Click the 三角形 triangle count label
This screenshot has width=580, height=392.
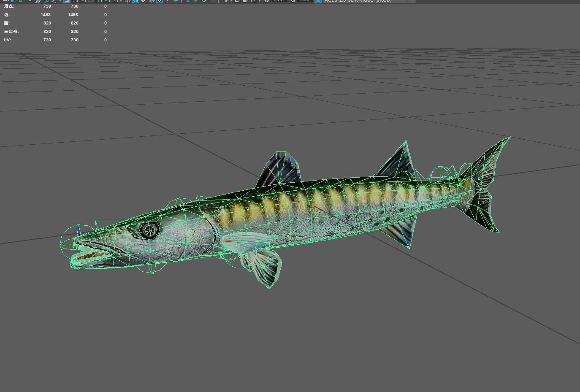coord(11,32)
